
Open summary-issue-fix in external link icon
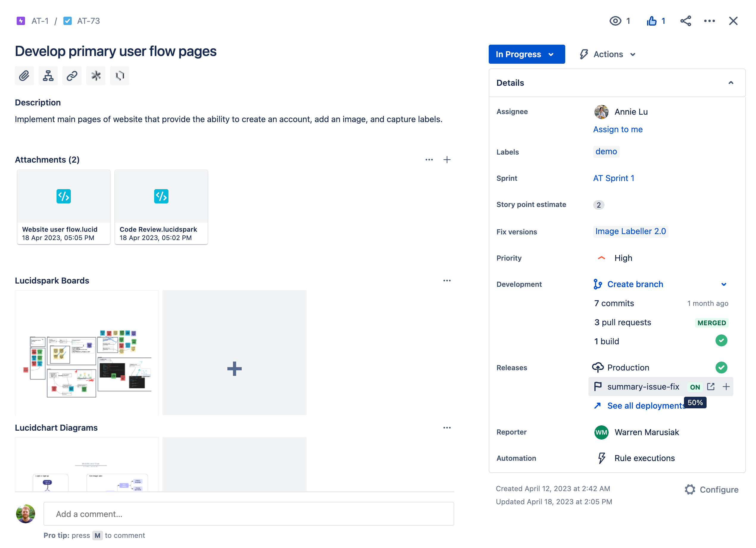click(711, 387)
